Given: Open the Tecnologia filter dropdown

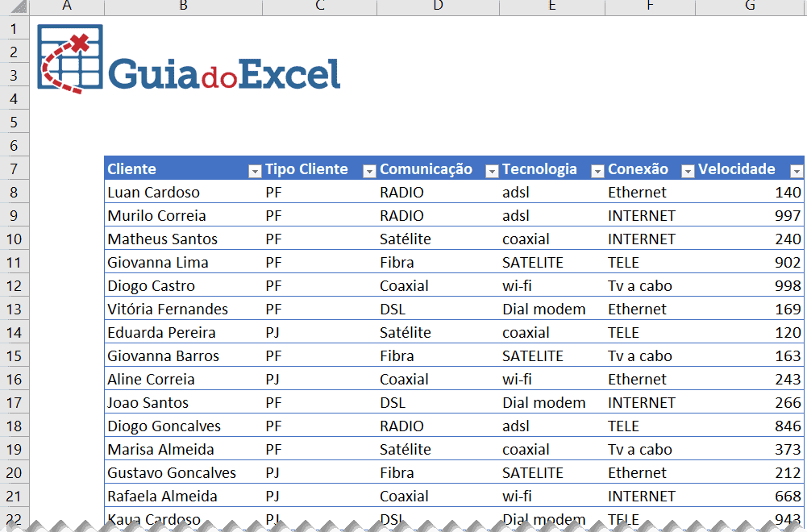Looking at the screenshot, I should point(597,171).
